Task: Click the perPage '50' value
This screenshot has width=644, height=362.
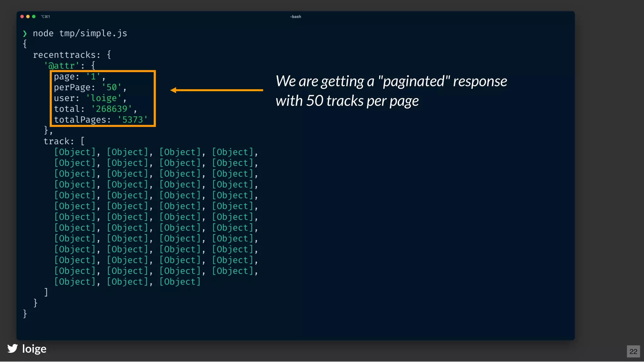Action: (x=111, y=87)
